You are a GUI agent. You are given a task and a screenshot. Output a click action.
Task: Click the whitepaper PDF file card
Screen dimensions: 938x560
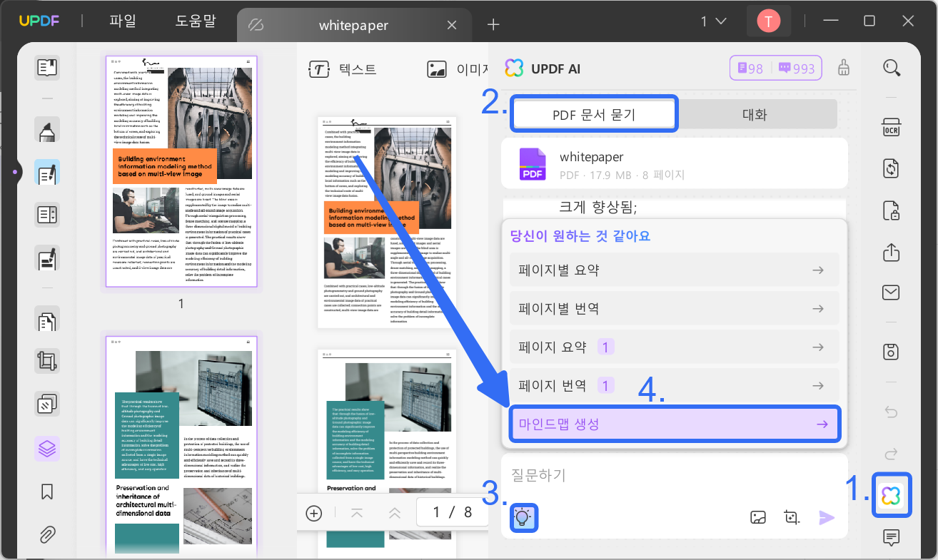pos(675,164)
